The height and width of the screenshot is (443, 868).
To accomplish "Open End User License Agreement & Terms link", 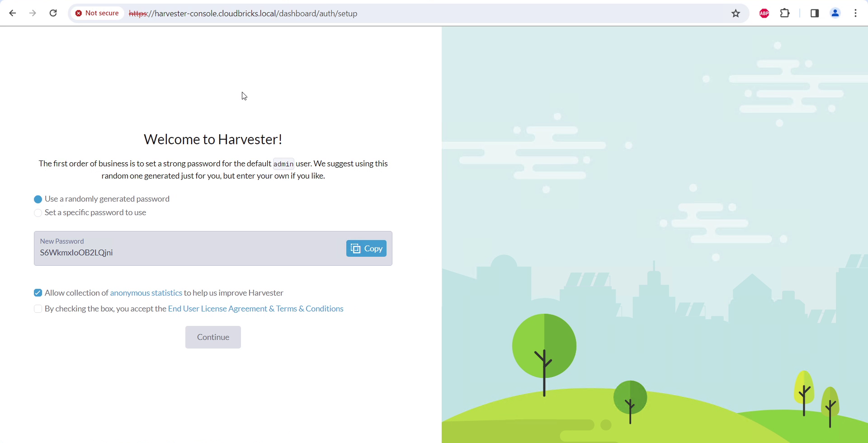I will click(255, 309).
